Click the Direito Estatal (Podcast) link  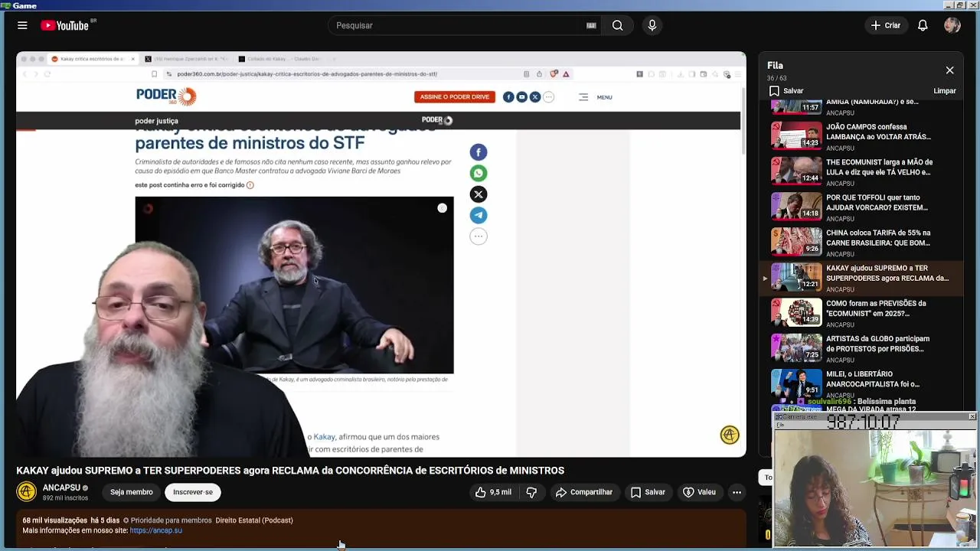254,520
